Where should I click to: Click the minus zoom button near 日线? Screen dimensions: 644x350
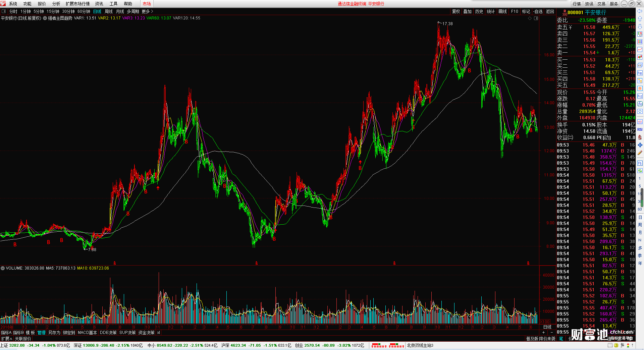tap(552, 332)
